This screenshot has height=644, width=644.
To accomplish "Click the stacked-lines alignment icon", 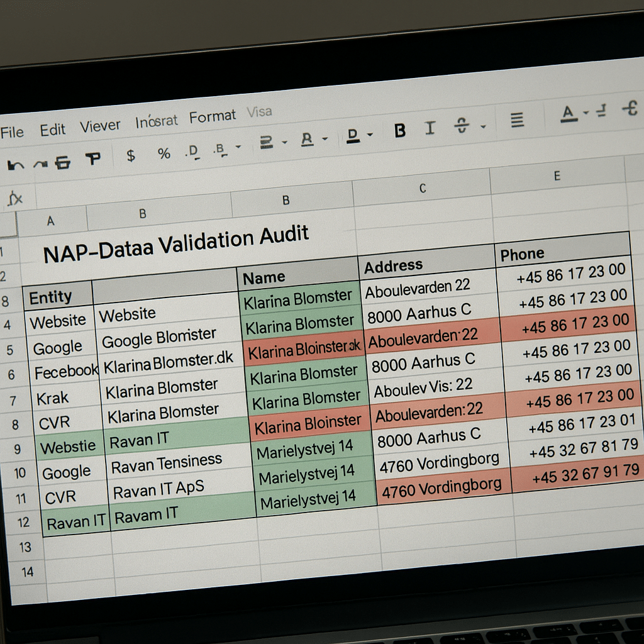I will pos(266,143).
